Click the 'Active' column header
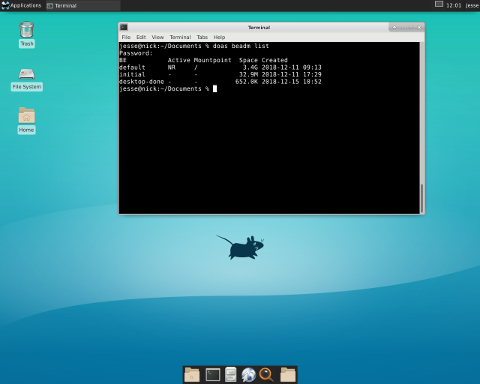 click(x=179, y=60)
